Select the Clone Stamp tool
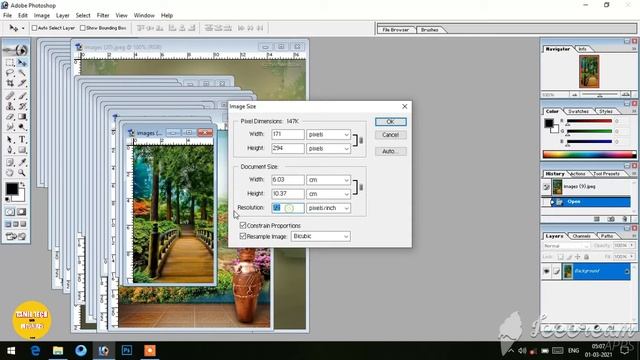The width and height of the screenshot is (640, 360). click(x=10, y=107)
